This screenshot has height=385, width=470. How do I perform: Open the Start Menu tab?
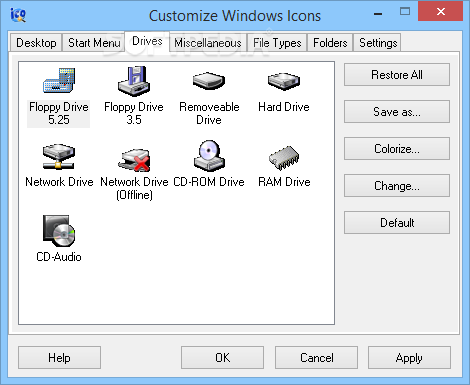[x=94, y=43]
